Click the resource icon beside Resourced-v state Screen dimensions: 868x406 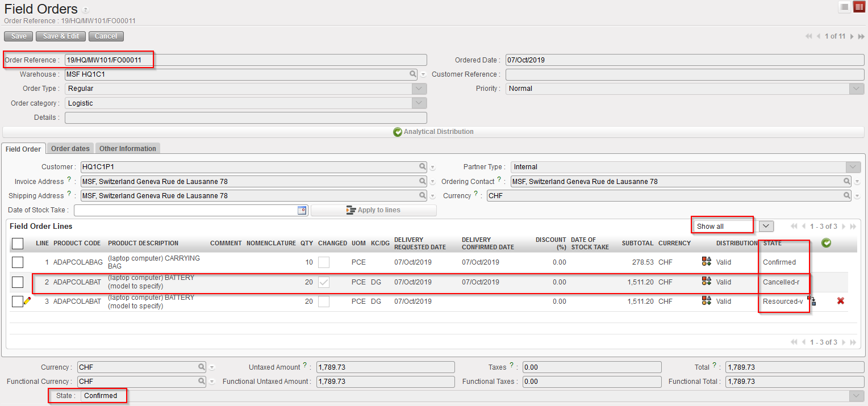click(811, 301)
